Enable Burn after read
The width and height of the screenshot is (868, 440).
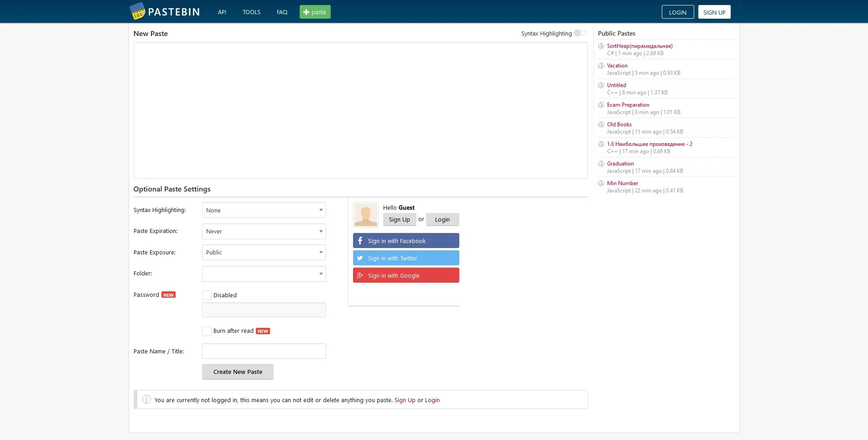207,331
